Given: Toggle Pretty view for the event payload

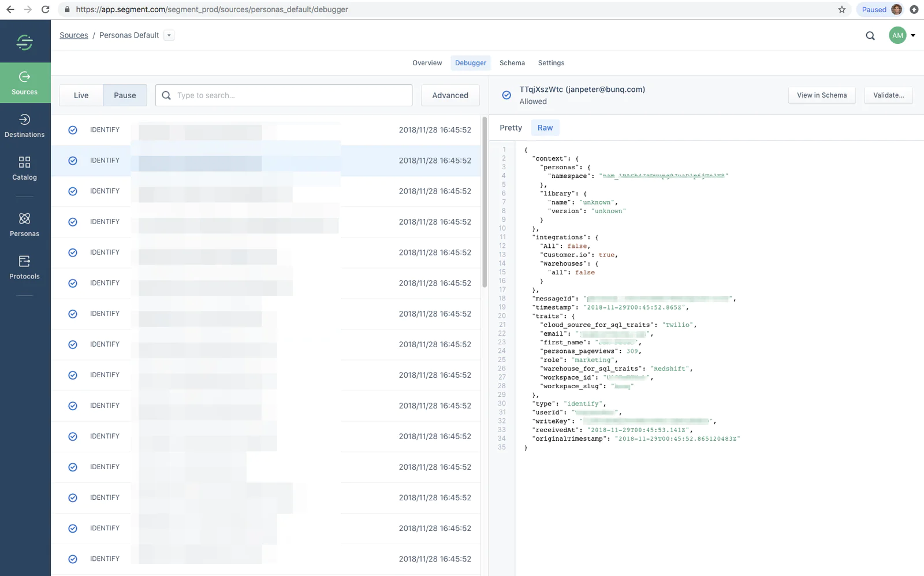Looking at the screenshot, I should [x=510, y=127].
